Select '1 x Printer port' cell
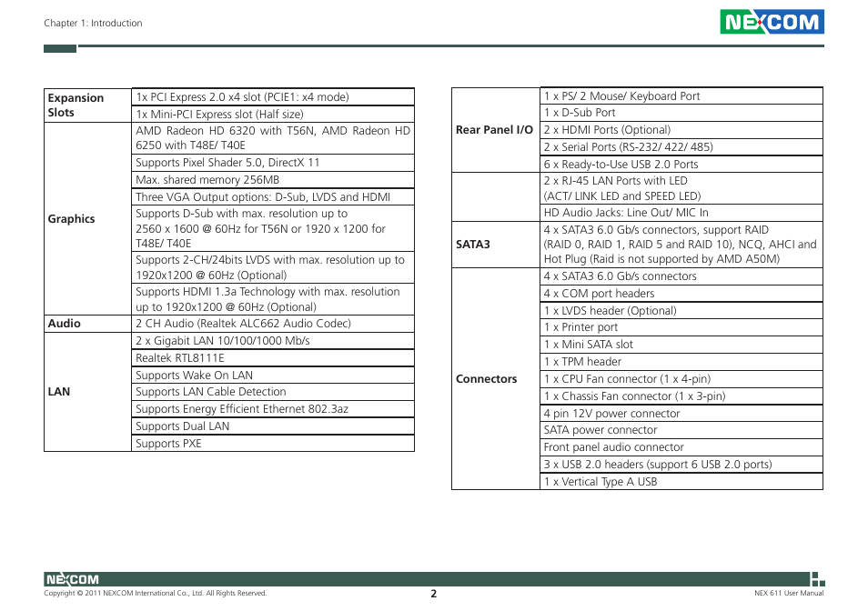 [681, 327]
